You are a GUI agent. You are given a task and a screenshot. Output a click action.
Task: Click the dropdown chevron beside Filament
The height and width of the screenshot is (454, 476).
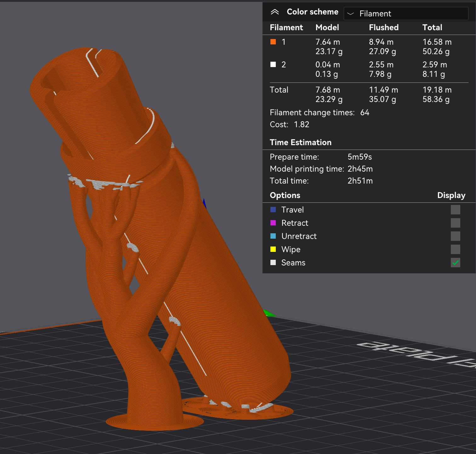pyautogui.click(x=350, y=14)
